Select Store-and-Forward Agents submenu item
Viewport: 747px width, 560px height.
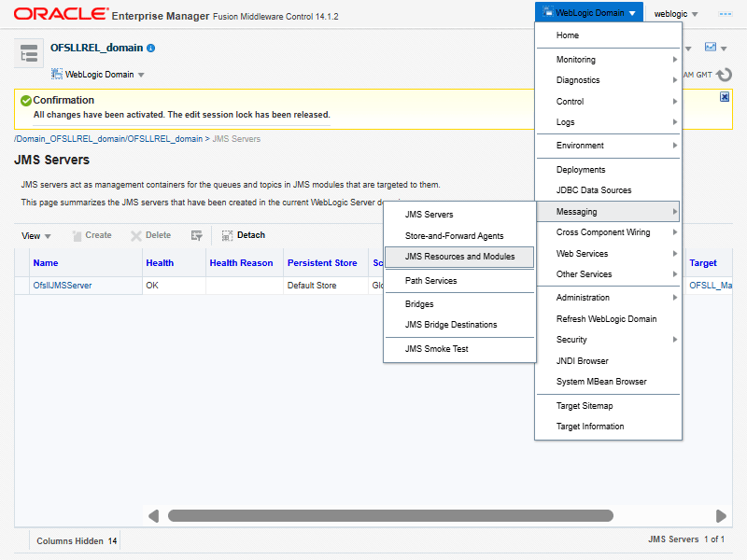459,236
